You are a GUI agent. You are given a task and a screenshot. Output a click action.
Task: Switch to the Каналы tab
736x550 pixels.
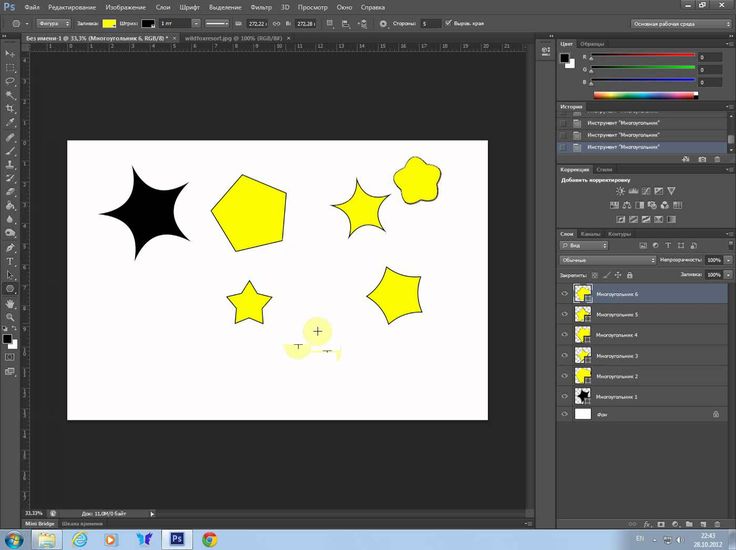(591, 234)
